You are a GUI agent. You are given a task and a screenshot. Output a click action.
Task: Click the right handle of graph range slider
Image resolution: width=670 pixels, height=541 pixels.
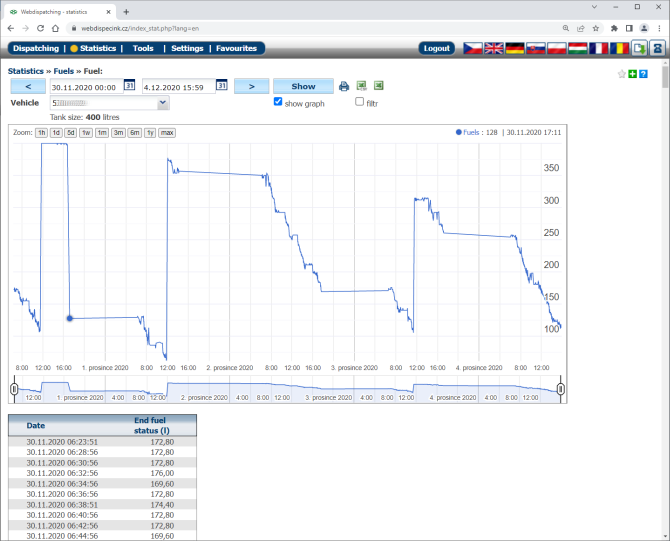tap(561, 389)
